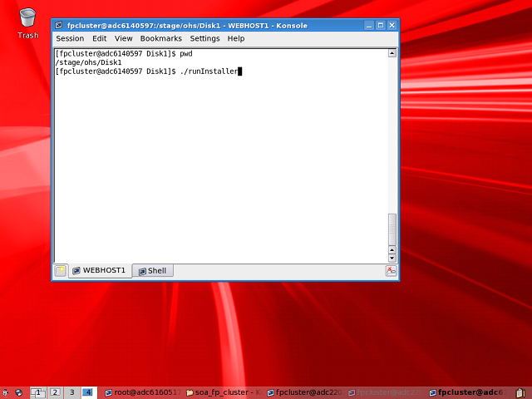Click the Konsole window menu icon in title bar
The width and height of the screenshot is (532, 399).
coord(59,25)
